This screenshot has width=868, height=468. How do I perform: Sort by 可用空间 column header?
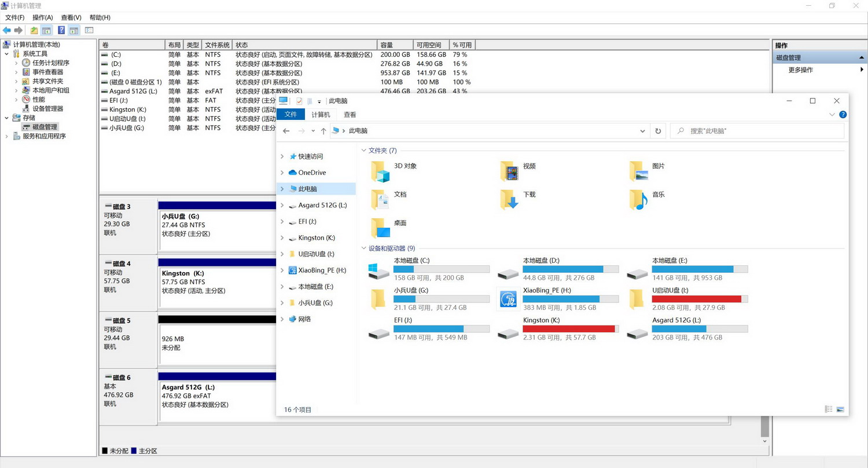coord(432,45)
